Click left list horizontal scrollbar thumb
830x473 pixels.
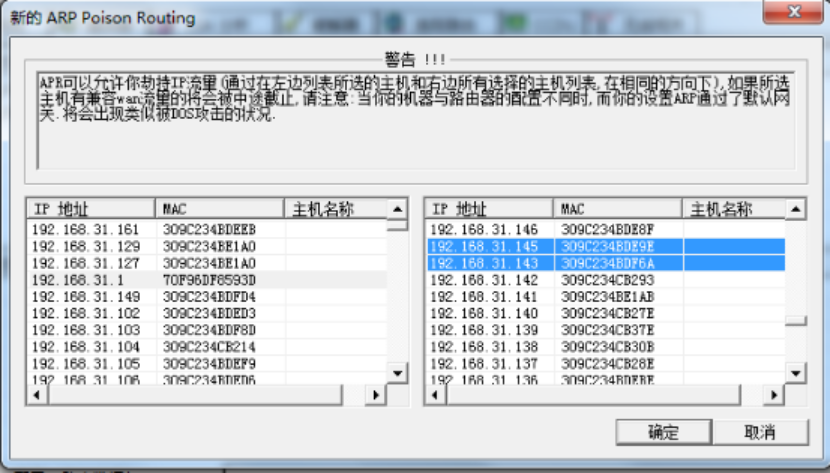[x=195, y=395]
